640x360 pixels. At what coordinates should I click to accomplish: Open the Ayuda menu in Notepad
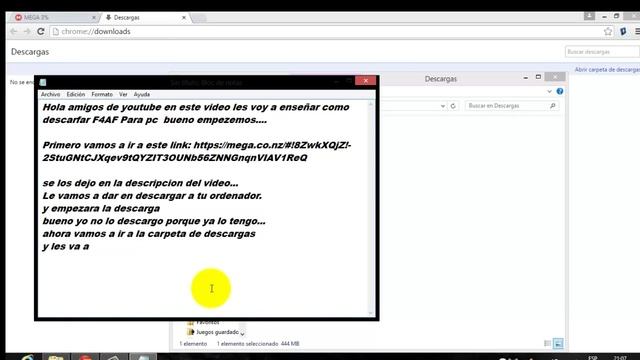click(x=142, y=94)
